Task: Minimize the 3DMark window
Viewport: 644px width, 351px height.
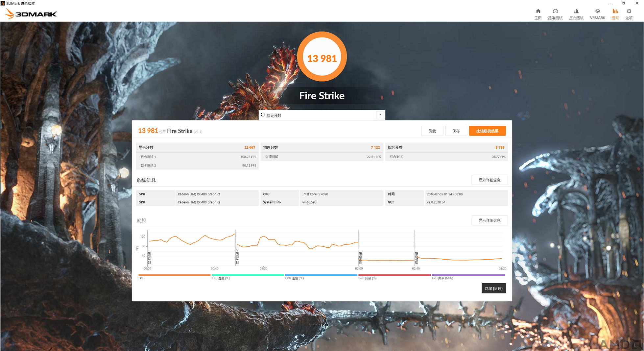Action: coord(611,3)
